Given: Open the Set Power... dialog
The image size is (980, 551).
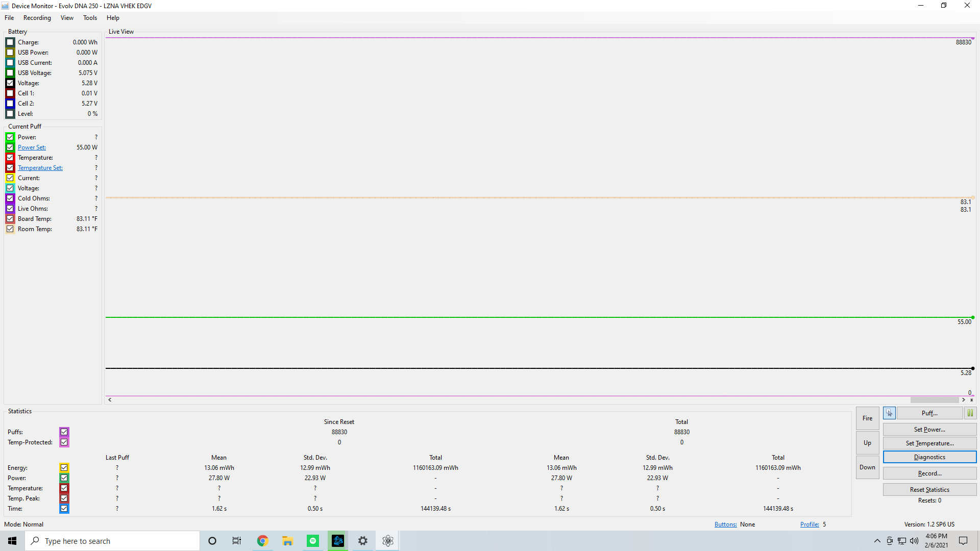Looking at the screenshot, I should [x=929, y=430].
